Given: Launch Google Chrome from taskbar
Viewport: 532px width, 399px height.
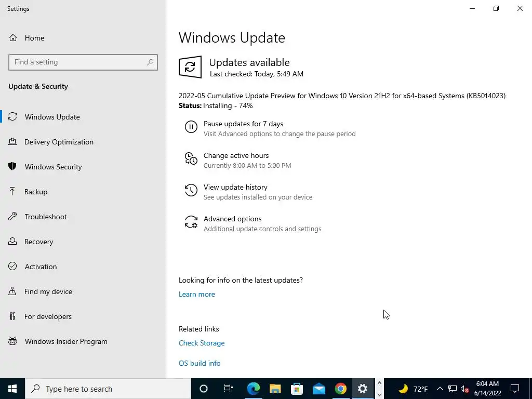Looking at the screenshot, I should pyautogui.click(x=341, y=389).
